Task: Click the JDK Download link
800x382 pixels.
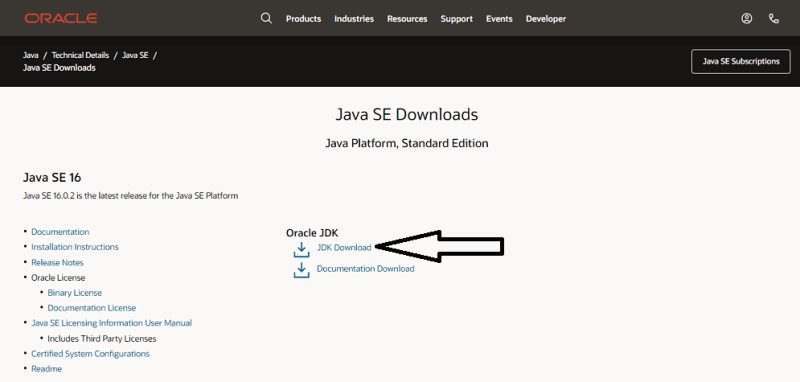Action: click(344, 247)
